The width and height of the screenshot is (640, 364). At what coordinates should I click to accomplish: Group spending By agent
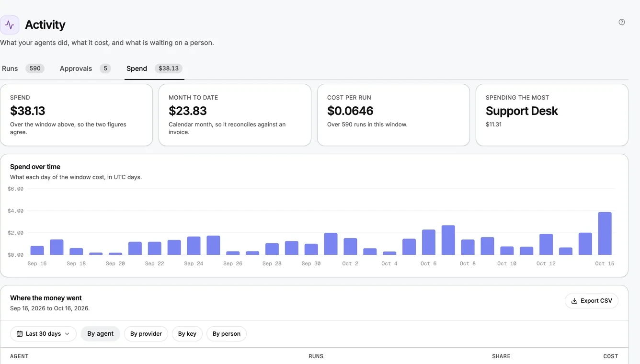coord(100,334)
